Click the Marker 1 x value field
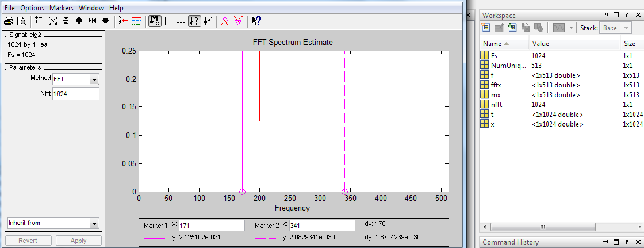This screenshot has height=248, width=644. click(x=212, y=225)
